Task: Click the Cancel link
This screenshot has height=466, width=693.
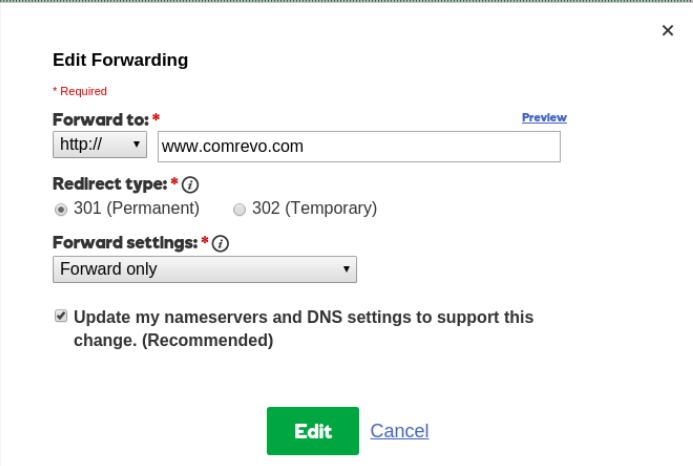Action: point(399,431)
